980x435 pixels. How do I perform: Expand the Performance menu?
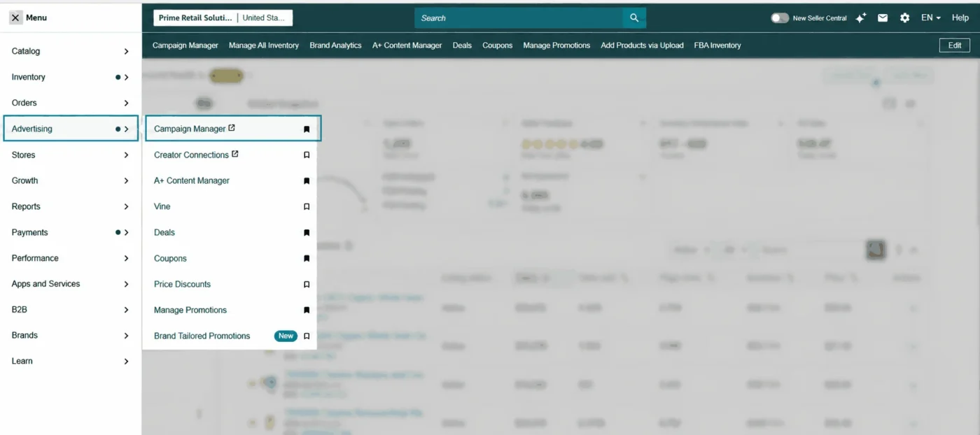tap(70, 258)
